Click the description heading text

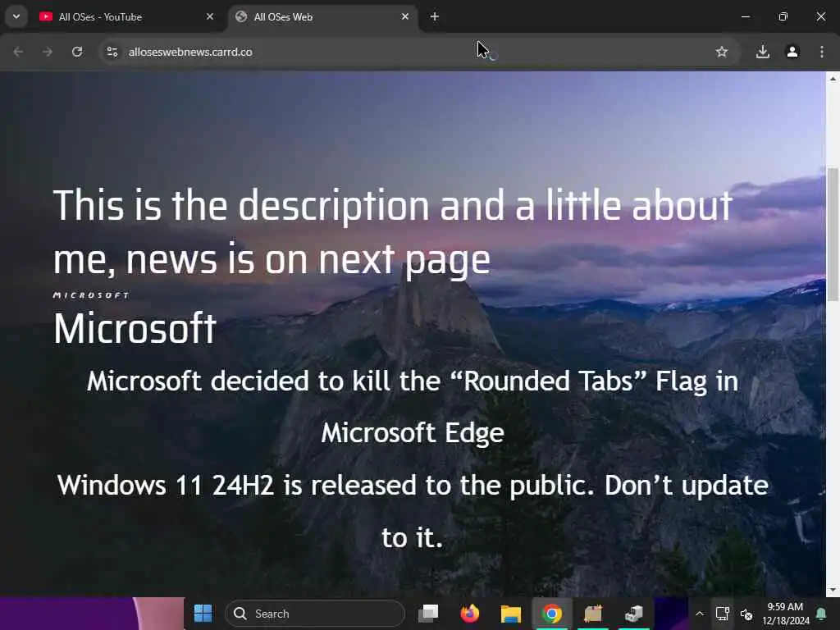(393, 232)
